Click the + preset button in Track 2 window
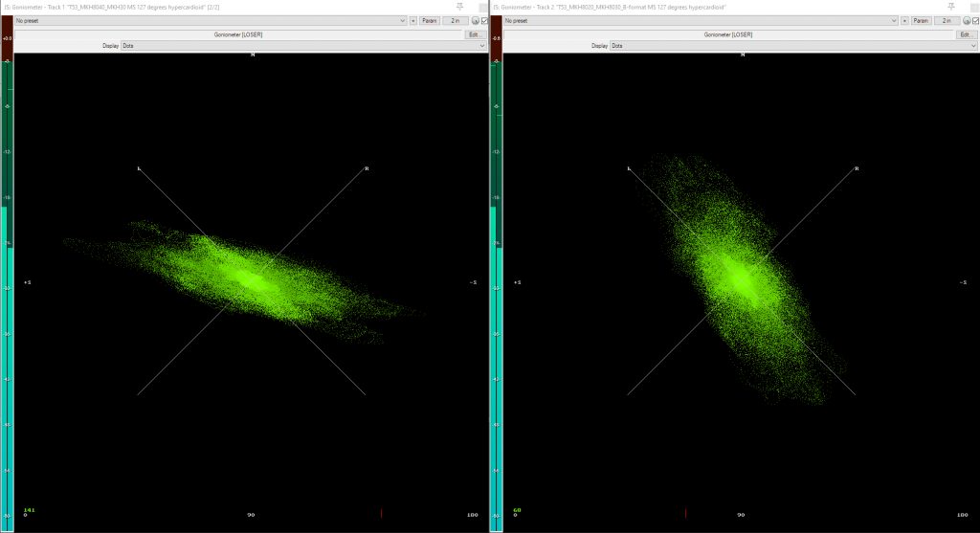Image resolution: width=980 pixels, height=533 pixels. click(x=904, y=21)
